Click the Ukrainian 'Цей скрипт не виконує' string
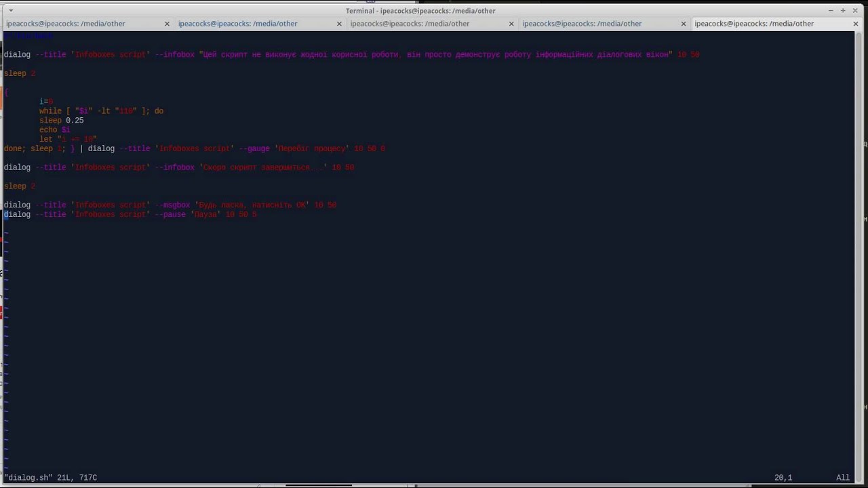 [x=435, y=54]
